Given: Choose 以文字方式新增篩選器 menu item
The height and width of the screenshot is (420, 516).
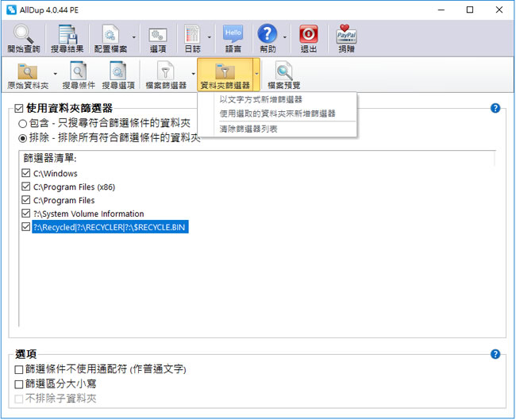Looking at the screenshot, I should coord(261,99).
